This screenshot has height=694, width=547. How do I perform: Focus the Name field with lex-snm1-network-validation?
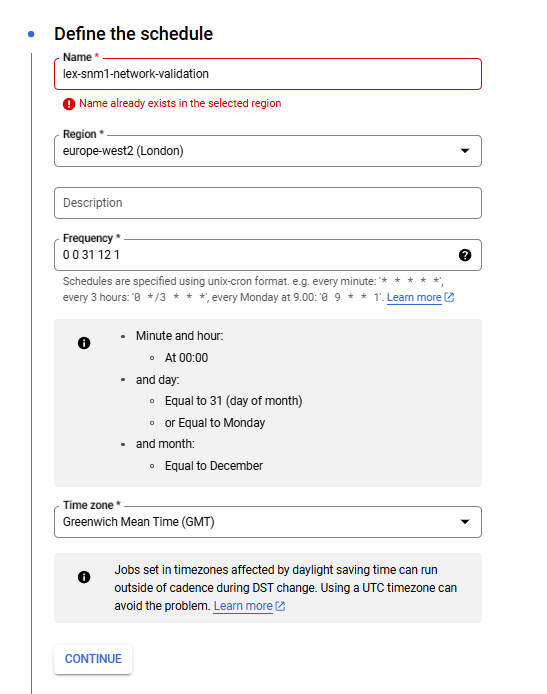(268, 74)
